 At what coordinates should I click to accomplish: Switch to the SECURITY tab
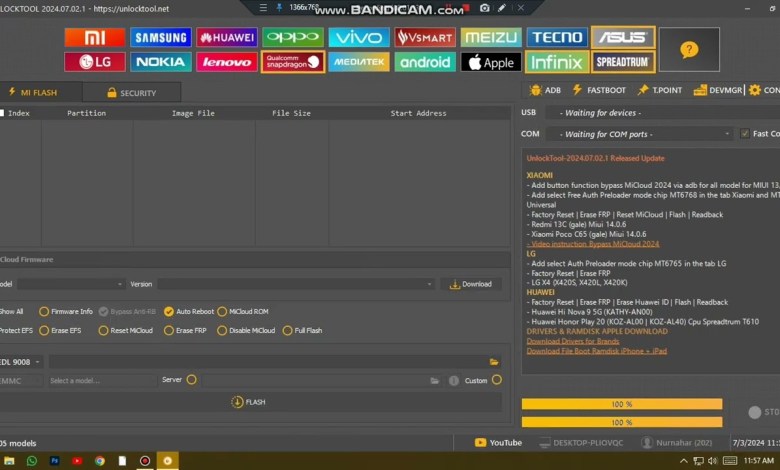132,93
